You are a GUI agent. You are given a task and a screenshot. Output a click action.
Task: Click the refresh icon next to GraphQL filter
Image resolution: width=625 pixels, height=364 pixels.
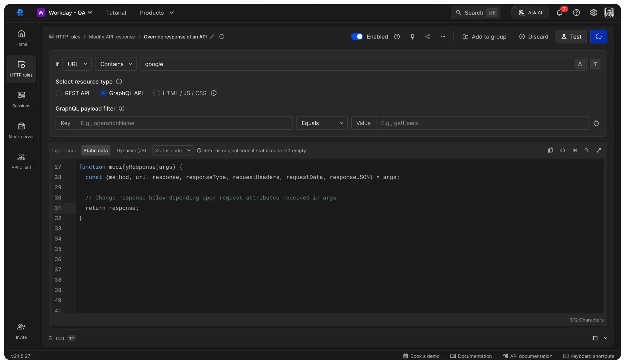pyautogui.click(x=596, y=123)
